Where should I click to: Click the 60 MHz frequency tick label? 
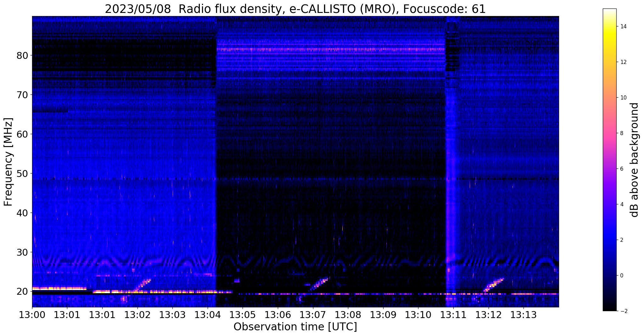pos(22,134)
